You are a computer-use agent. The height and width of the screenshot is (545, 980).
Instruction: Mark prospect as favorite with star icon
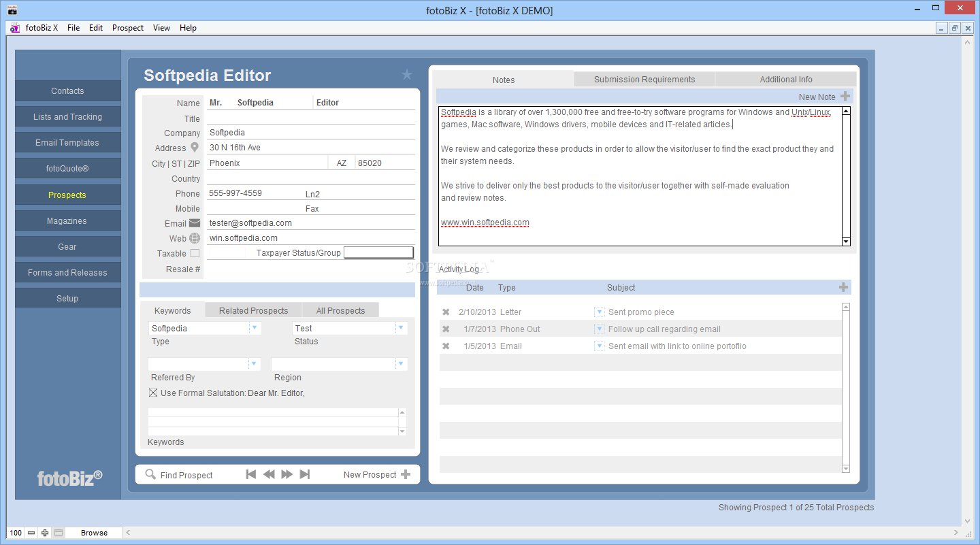click(407, 75)
